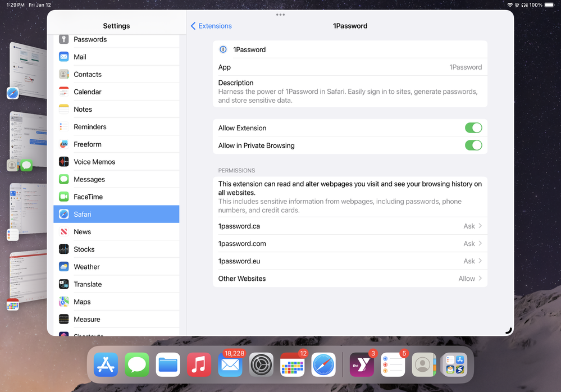Image resolution: width=561 pixels, height=392 pixels.
Task: Open 1password.eu permission chevron
Action: (480, 261)
